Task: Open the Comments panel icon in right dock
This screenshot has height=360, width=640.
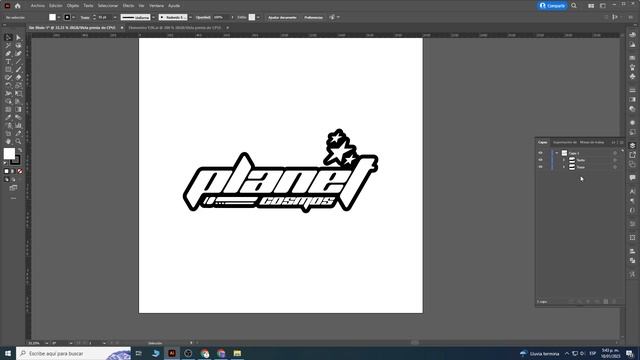Action: point(632,178)
